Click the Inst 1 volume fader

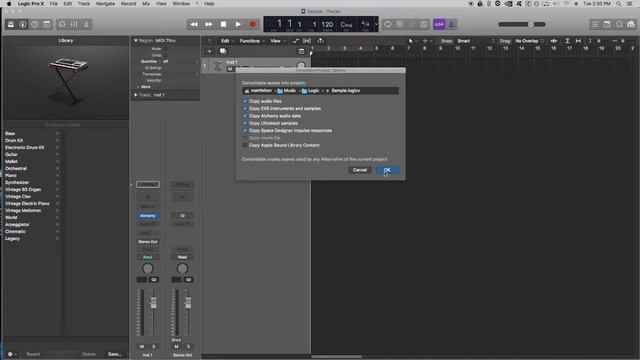pos(153,303)
